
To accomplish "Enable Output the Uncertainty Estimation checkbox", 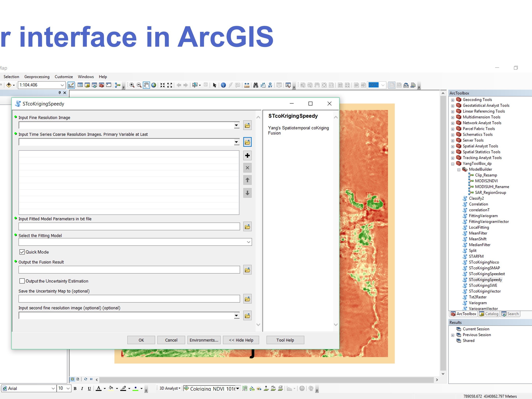I will click(x=22, y=281).
